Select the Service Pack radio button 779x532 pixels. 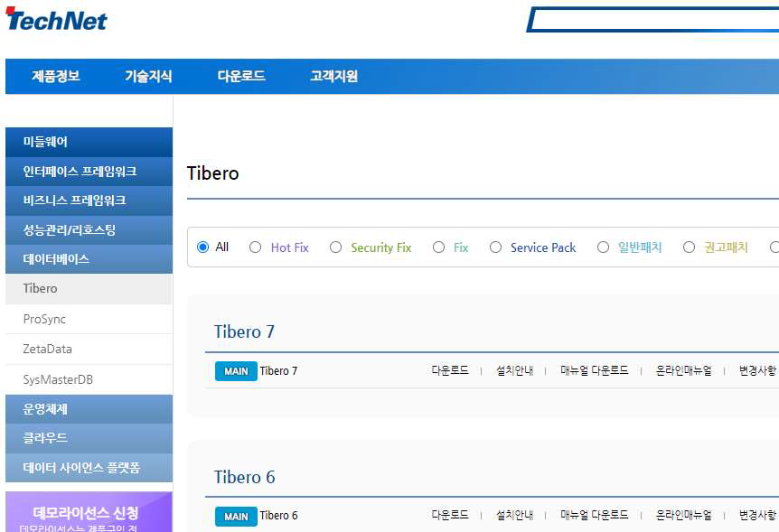pos(495,247)
